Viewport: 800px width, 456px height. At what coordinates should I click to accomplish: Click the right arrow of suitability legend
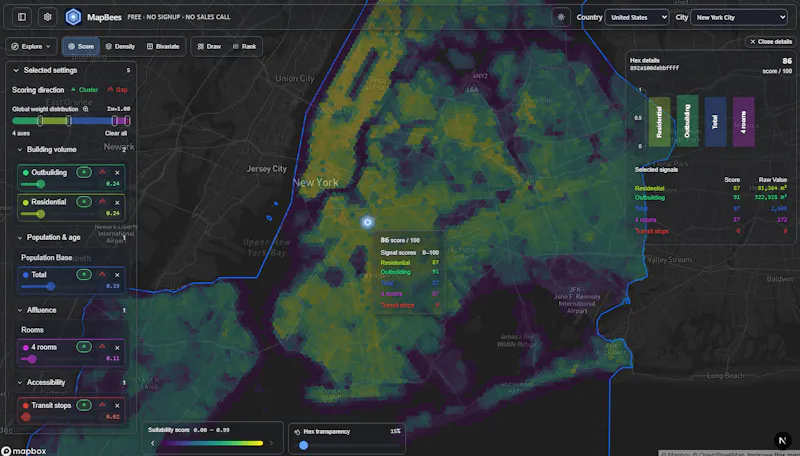pos(271,443)
